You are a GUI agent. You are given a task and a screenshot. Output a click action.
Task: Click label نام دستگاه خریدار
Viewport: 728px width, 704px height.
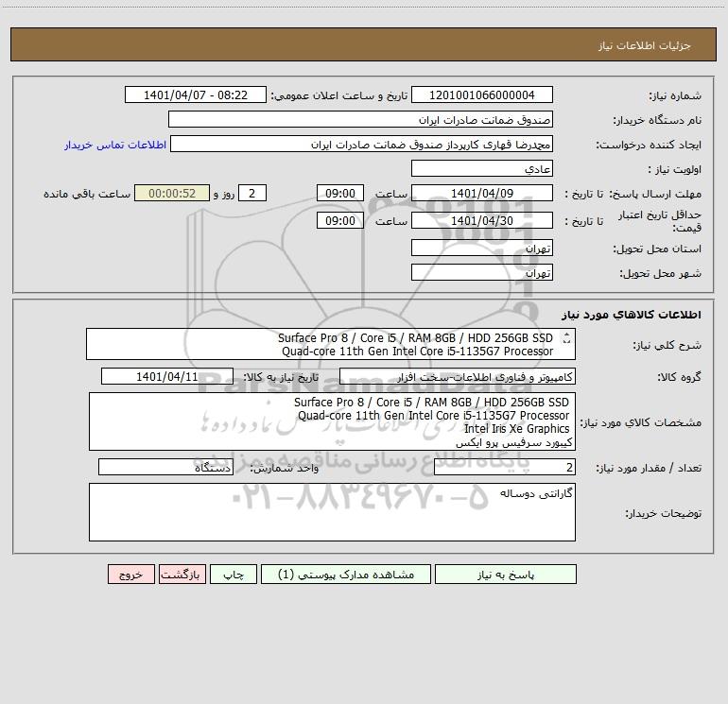point(657,120)
